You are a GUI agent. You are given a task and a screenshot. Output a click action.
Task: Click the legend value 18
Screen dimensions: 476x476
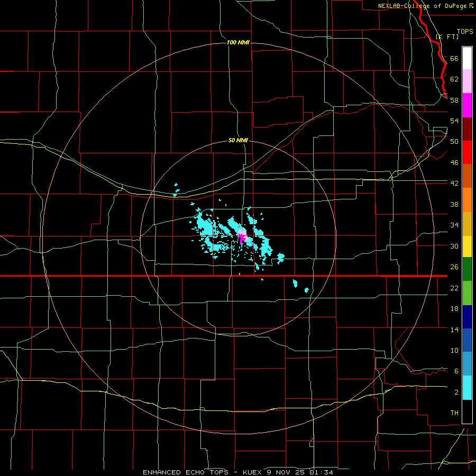(x=454, y=309)
